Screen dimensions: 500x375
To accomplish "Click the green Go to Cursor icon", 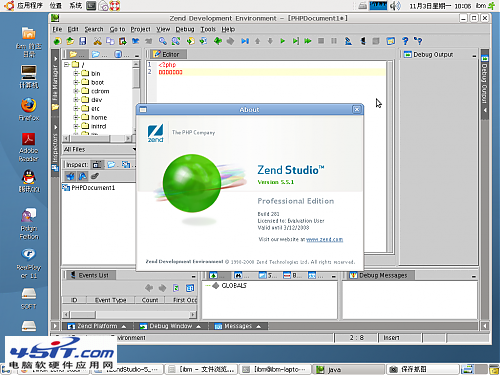I will [295, 41].
